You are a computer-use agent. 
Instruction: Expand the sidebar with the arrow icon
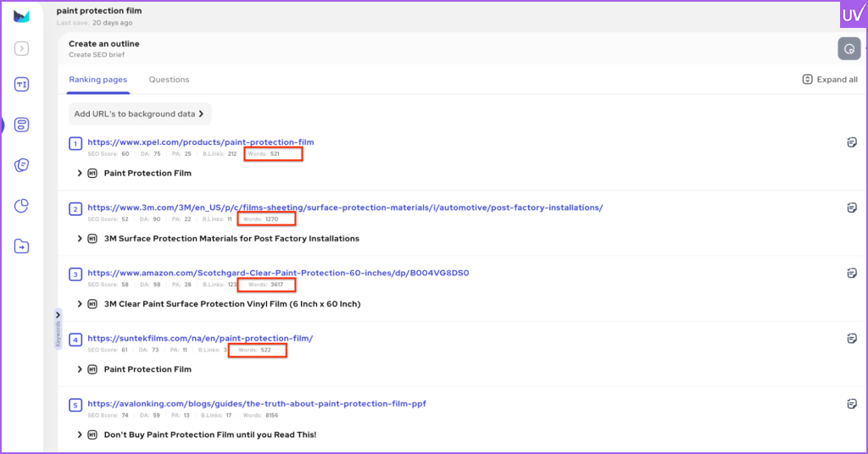click(22, 49)
